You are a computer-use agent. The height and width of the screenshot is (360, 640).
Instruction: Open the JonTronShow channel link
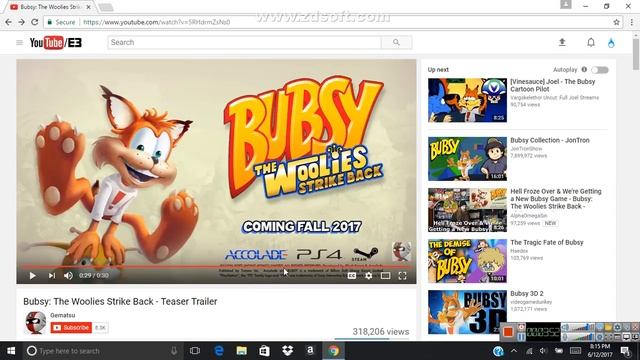click(526, 149)
